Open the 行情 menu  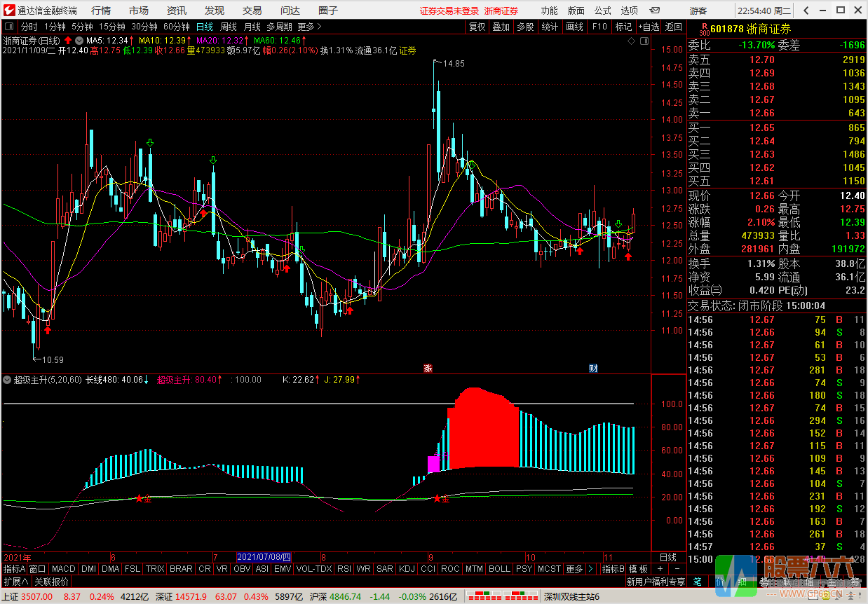click(x=101, y=11)
